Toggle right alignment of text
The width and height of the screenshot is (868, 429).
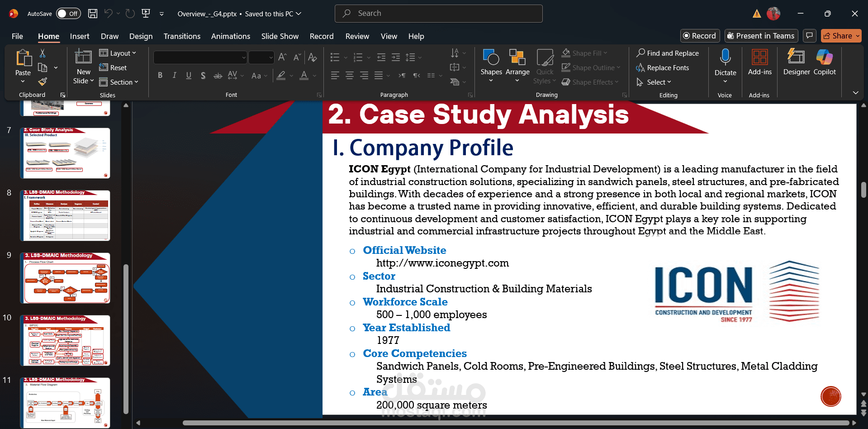click(364, 76)
